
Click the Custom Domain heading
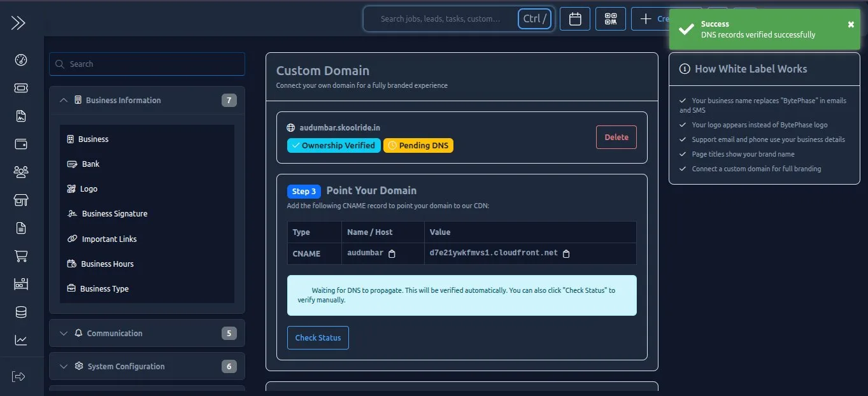click(x=323, y=71)
